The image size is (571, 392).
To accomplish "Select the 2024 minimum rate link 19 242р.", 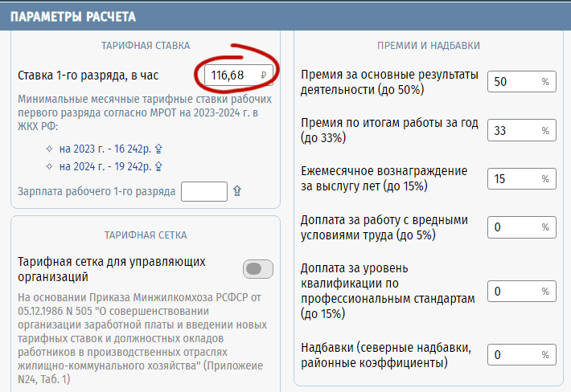I will coord(105,166).
